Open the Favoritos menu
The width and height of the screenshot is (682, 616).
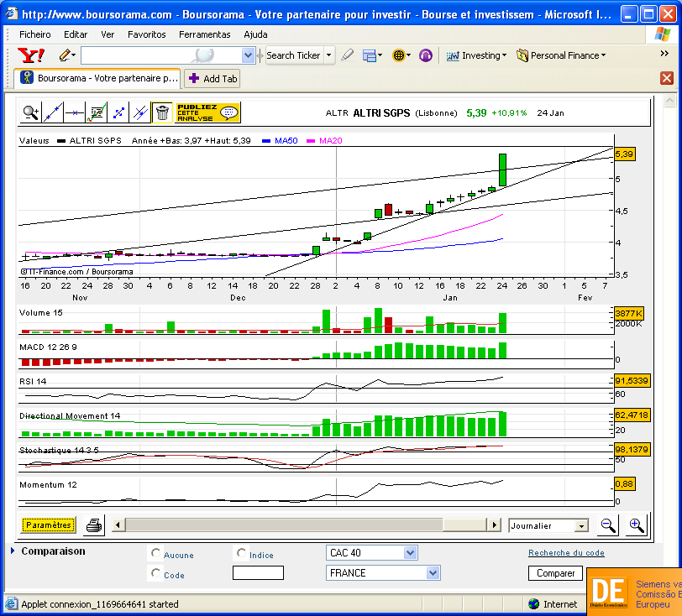147,34
